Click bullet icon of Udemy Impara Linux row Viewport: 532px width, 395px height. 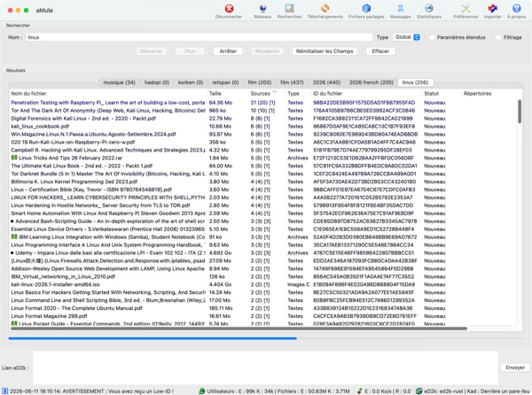pos(12,252)
